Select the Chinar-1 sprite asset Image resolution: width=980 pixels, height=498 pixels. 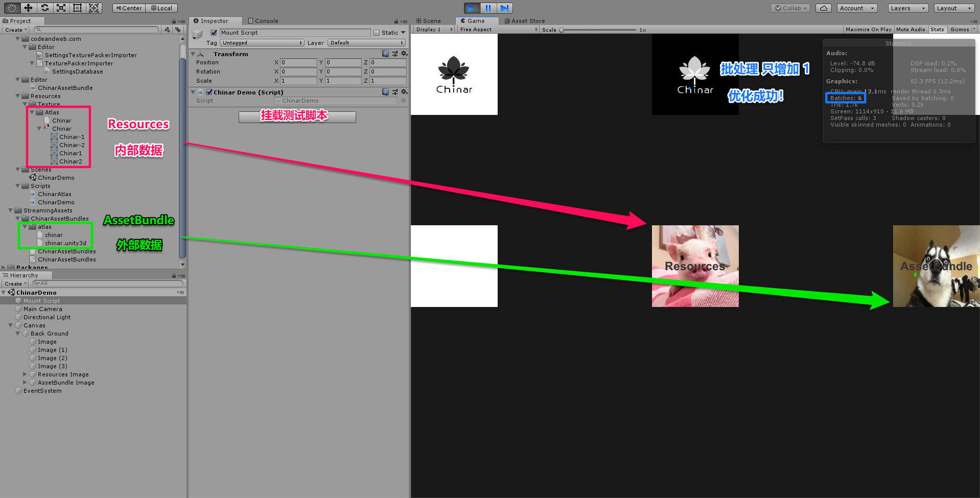click(x=72, y=137)
